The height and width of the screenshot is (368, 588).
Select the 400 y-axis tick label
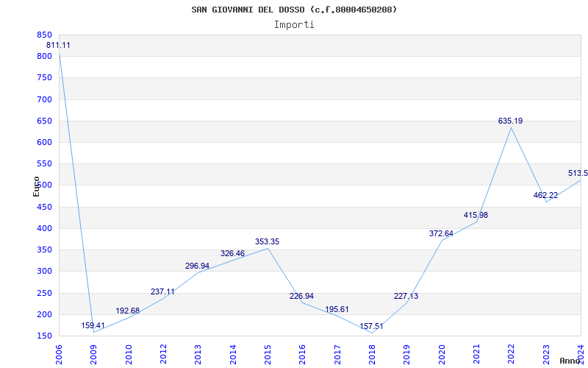coord(44,228)
